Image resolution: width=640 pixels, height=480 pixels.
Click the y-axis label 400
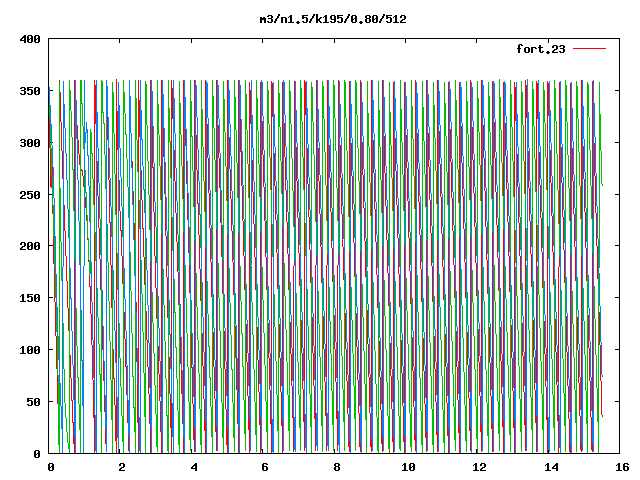click(x=30, y=40)
